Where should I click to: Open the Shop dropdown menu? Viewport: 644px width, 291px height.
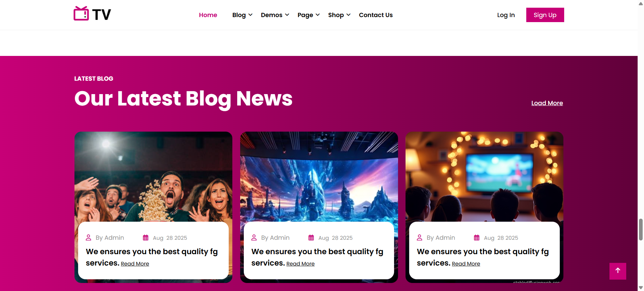tap(339, 15)
